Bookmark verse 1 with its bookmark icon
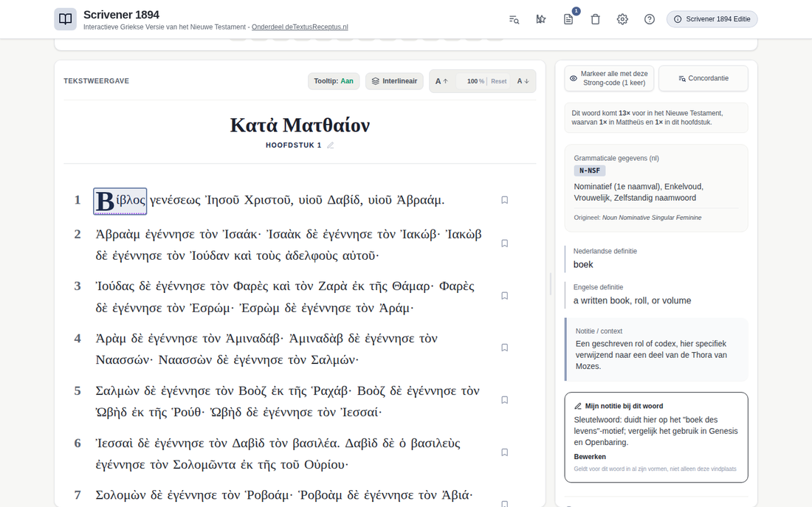812x507 pixels. coord(504,200)
